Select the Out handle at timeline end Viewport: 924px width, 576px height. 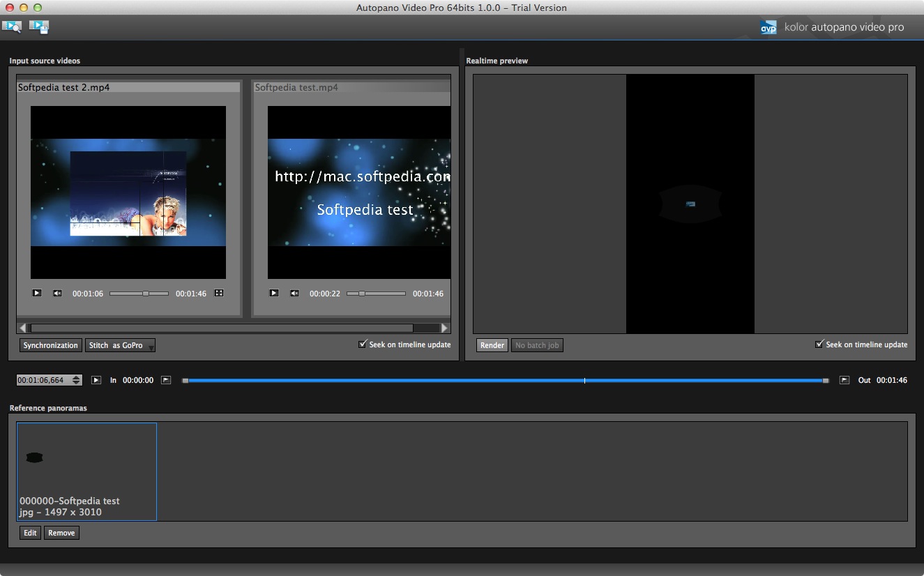pos(826,381)
